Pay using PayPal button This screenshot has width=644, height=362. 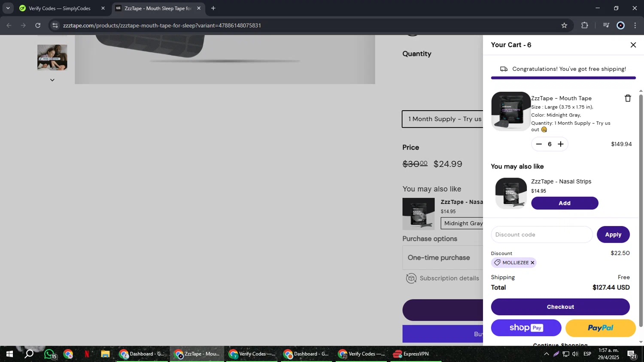[x=600, y=328]
